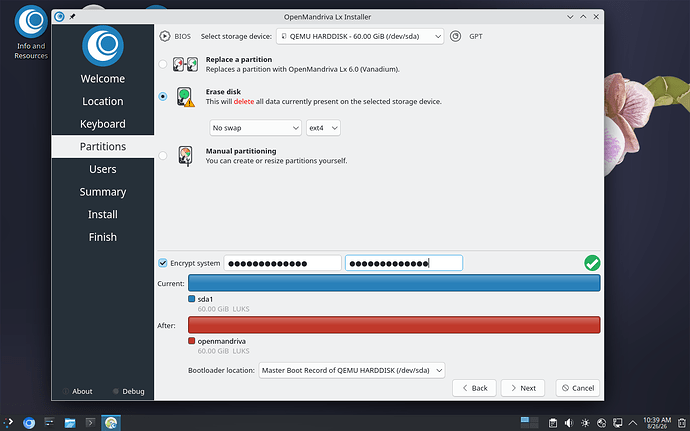Go to the Install step in the sidebar
The image size is (690, 431).
coord(103,214)
